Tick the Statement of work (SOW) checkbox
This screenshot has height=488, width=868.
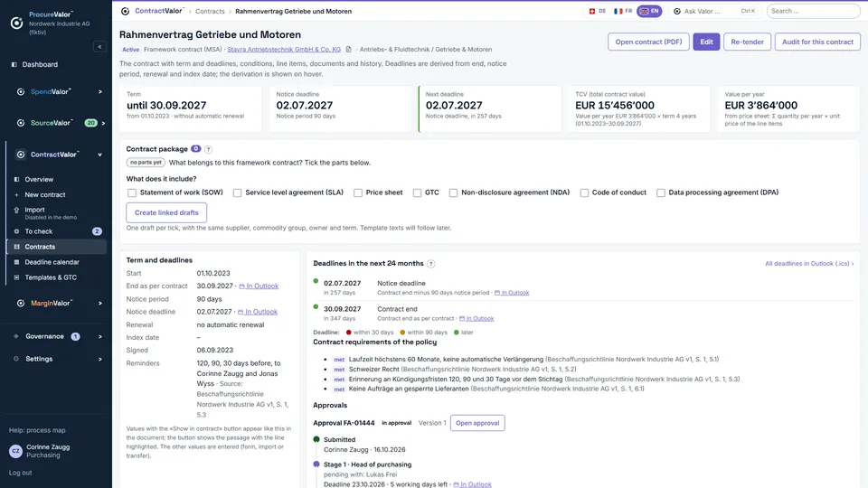(132, 192)
